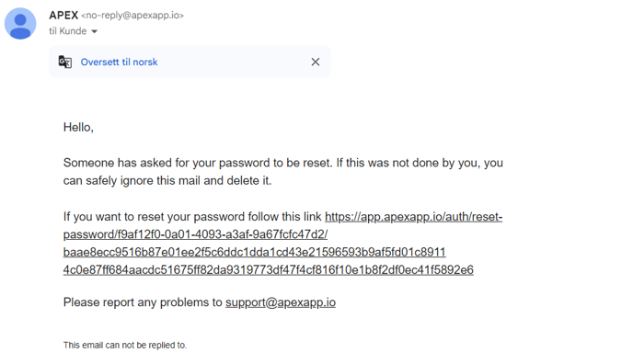Click the 'This email can not be replied to' footer
Image resolution: width=633 pixels, height=364 pixels.
[x=125, y=345]
